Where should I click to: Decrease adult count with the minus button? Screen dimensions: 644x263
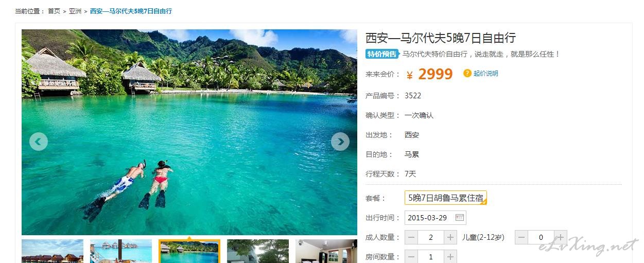coord(411,237)
